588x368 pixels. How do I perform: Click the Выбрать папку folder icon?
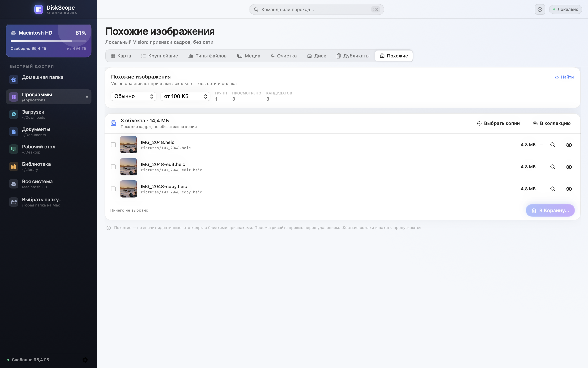(x=14, y=202)
